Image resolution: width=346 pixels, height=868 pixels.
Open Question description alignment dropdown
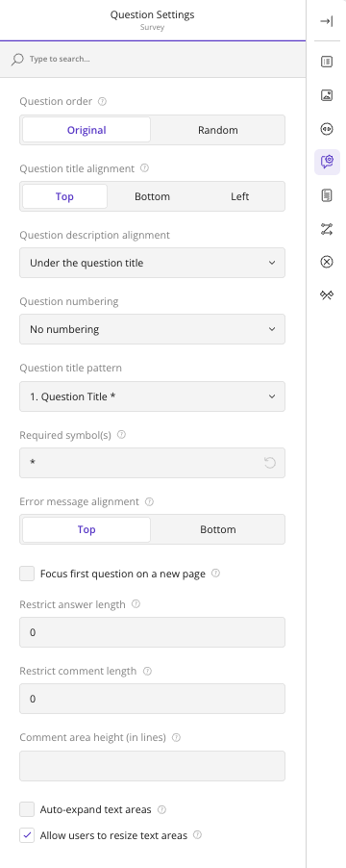[152, 263]
